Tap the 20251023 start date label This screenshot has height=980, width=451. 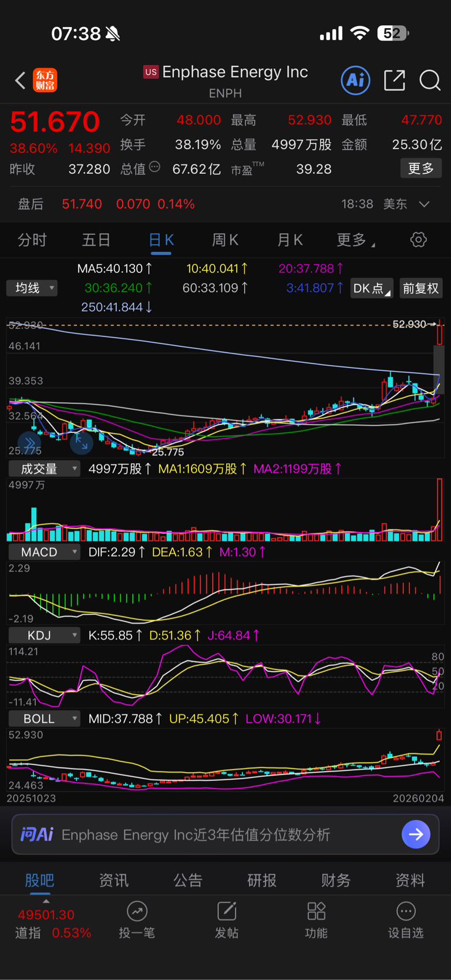click(x=31, y=798)
